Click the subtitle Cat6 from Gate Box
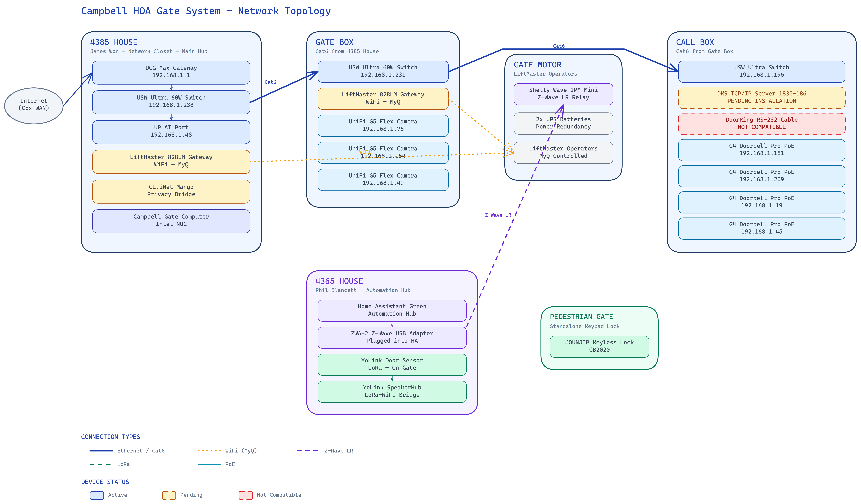Screen dimensions: 861x504 (x=704, y=52)
